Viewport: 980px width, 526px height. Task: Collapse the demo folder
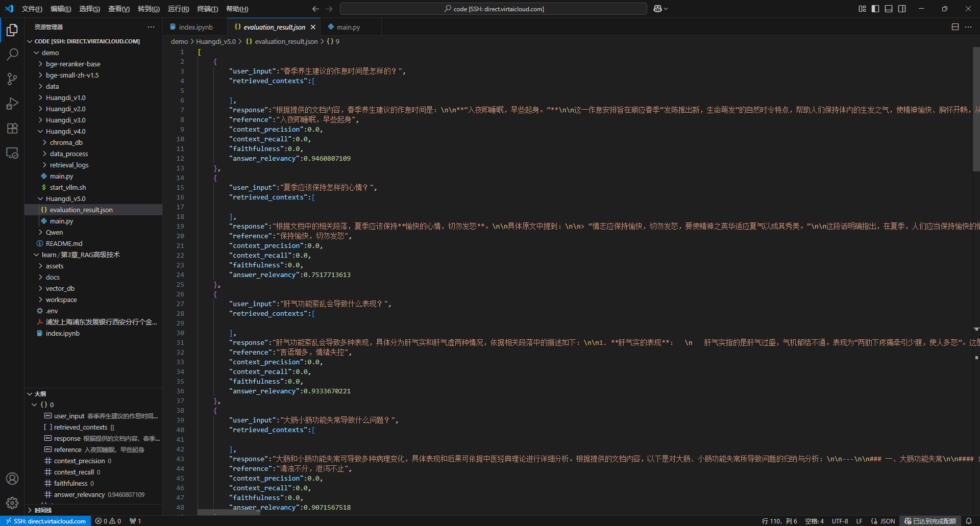click(93, 53)
